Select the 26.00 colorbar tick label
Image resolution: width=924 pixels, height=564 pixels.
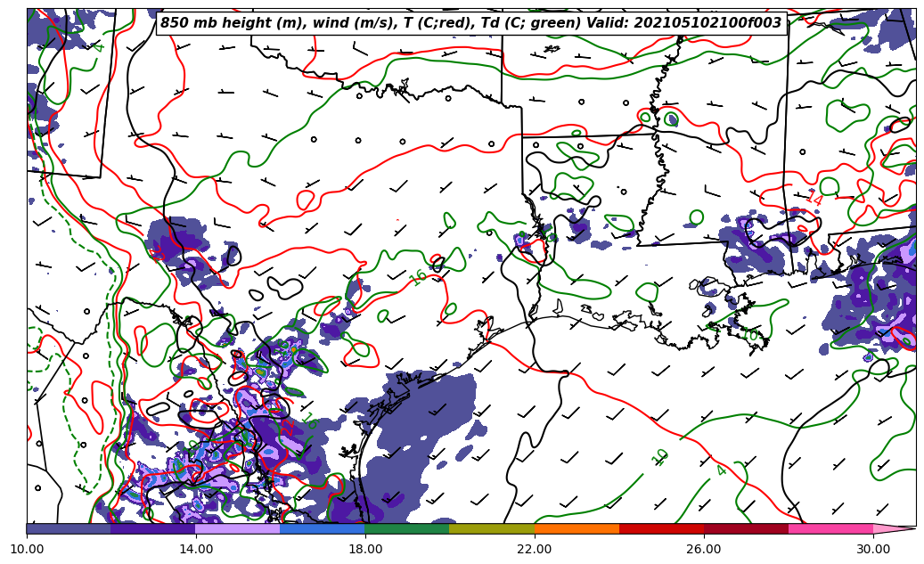tap(704, 549)
